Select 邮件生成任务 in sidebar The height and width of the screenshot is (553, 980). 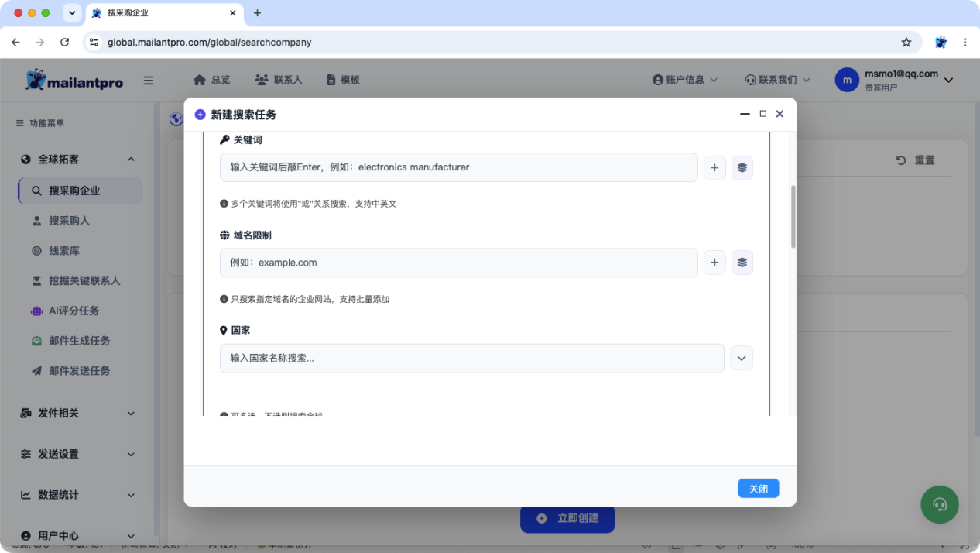pyautogui.click(x=81, y=341)
